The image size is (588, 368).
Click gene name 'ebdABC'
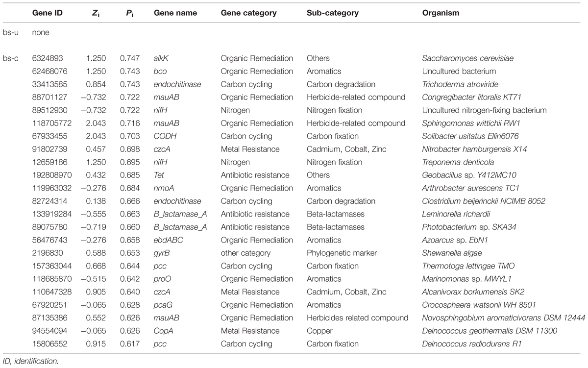[167, 240]
